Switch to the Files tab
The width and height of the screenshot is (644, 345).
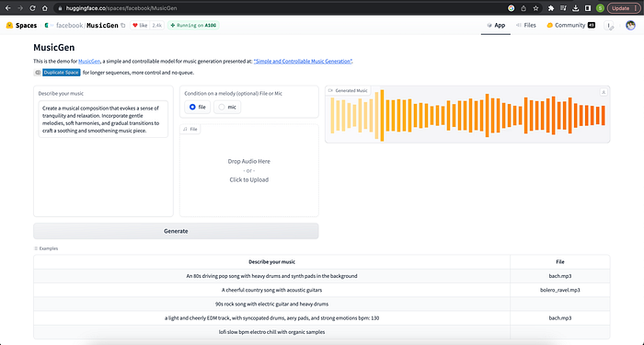[526, 26]
